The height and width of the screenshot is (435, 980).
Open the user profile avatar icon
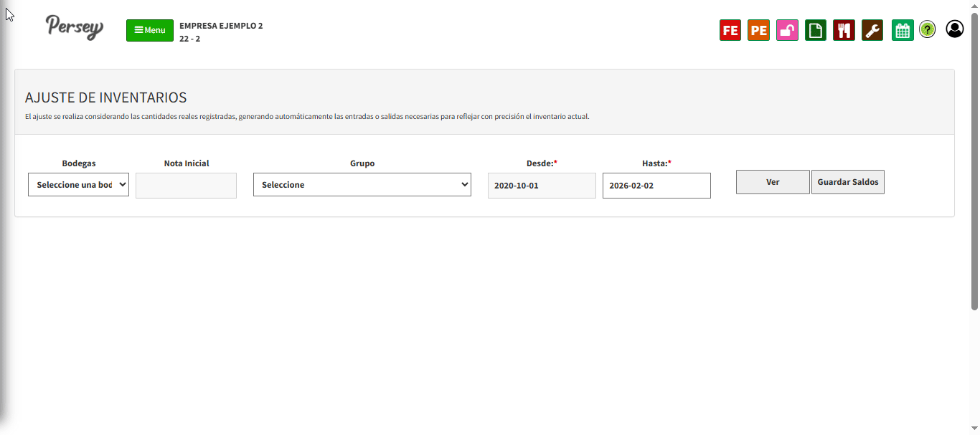(954, 29)
